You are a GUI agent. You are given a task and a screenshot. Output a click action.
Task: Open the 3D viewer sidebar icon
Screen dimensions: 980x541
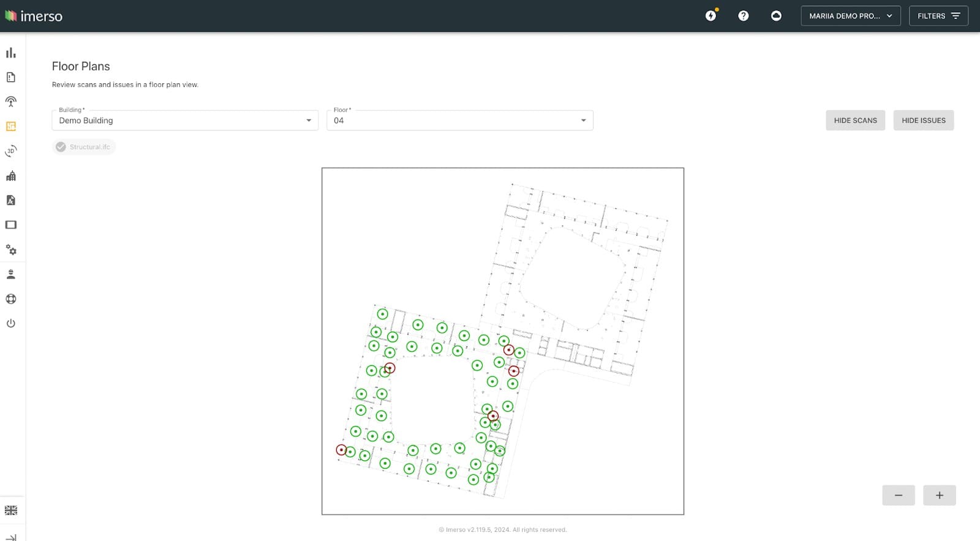[10, 151]
